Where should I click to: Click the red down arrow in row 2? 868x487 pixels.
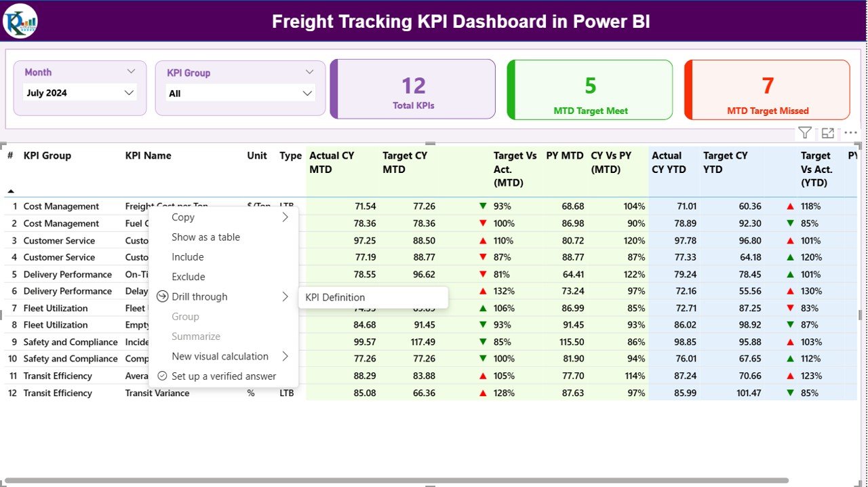[x=483, y=223]
